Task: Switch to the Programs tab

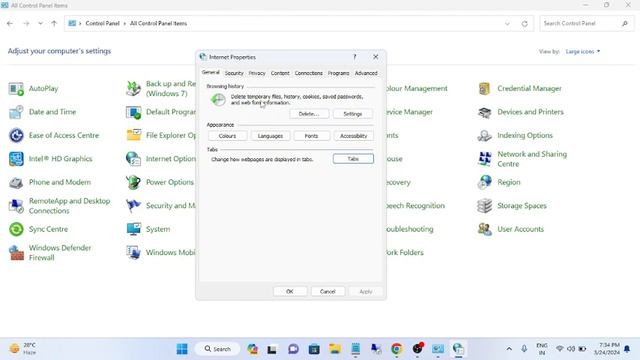Action: pyautogui.click(x=338, y=73)
